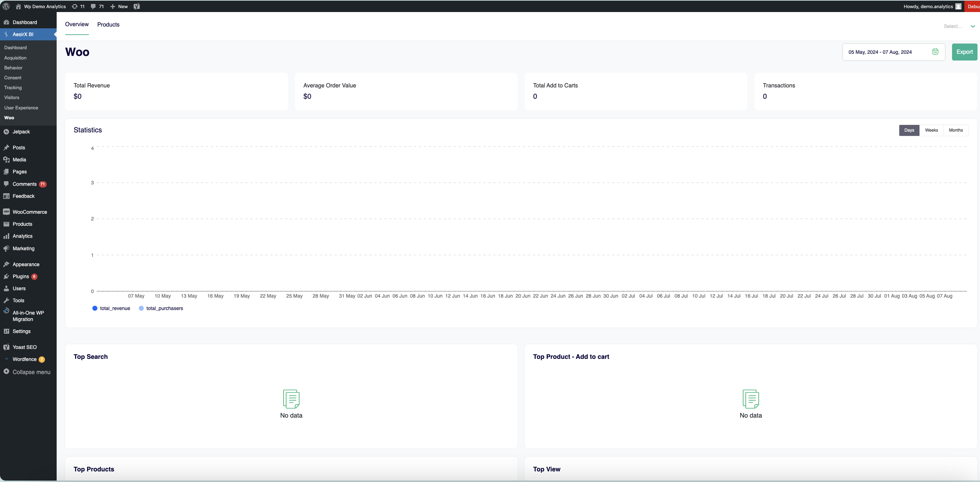
Task: Open the Yoast icon in admin bar
Action: (x=137, y=6)
